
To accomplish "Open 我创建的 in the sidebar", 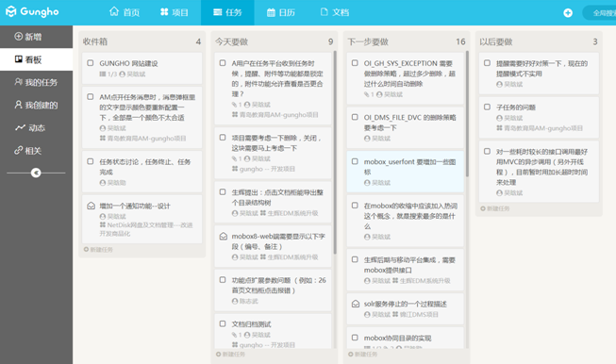I will point(36,105).
